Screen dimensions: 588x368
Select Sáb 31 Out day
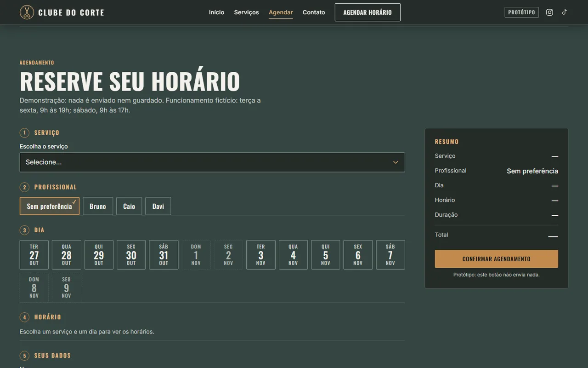click(x=164, y=255)
